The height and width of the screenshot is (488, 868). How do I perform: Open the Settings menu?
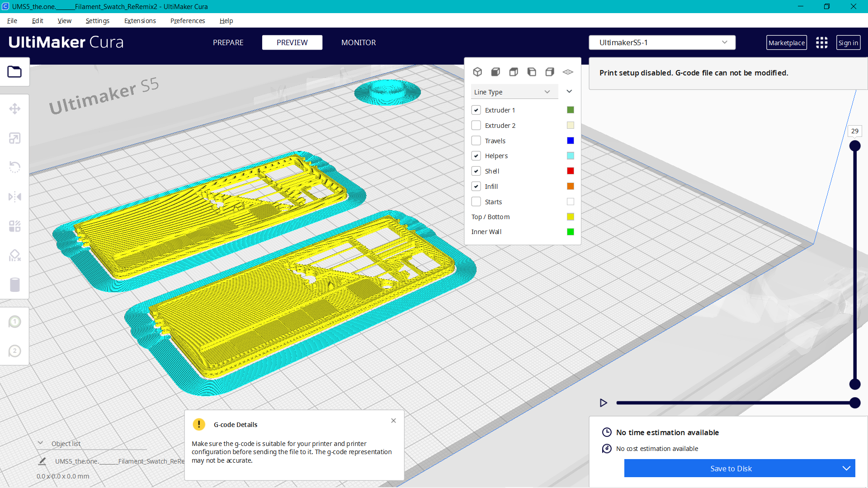(x=98, y=21)
